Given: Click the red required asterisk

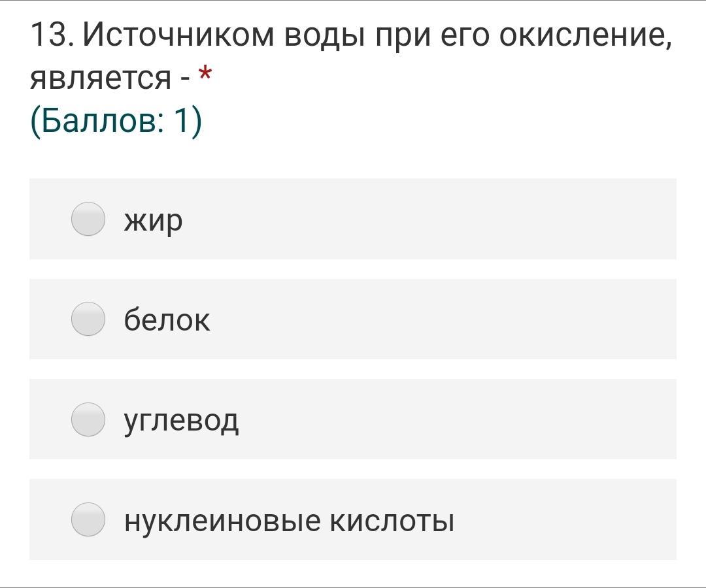Looking at the screenshot, I should click(205, 74).
